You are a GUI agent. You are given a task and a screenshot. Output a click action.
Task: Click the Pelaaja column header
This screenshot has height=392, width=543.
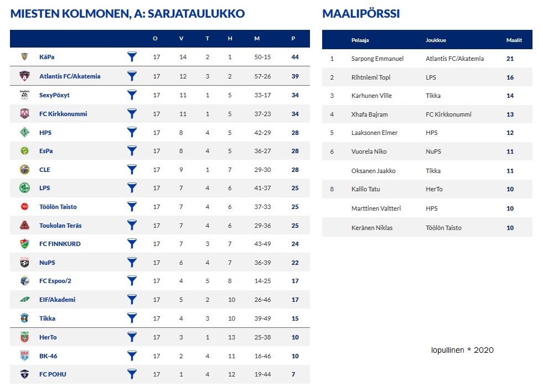[x=360, y=40]
